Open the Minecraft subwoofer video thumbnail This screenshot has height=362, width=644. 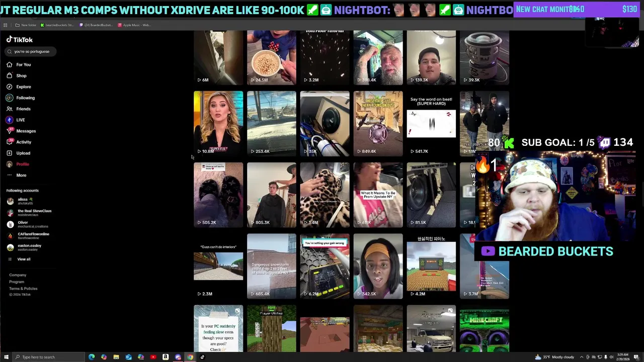pos(484,328)
